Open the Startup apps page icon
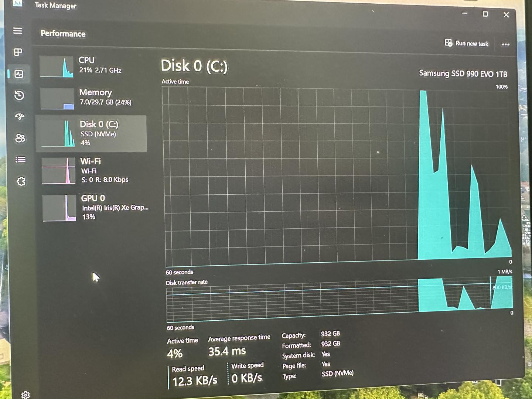The image size is (532, 399). (x=20, y=117)
